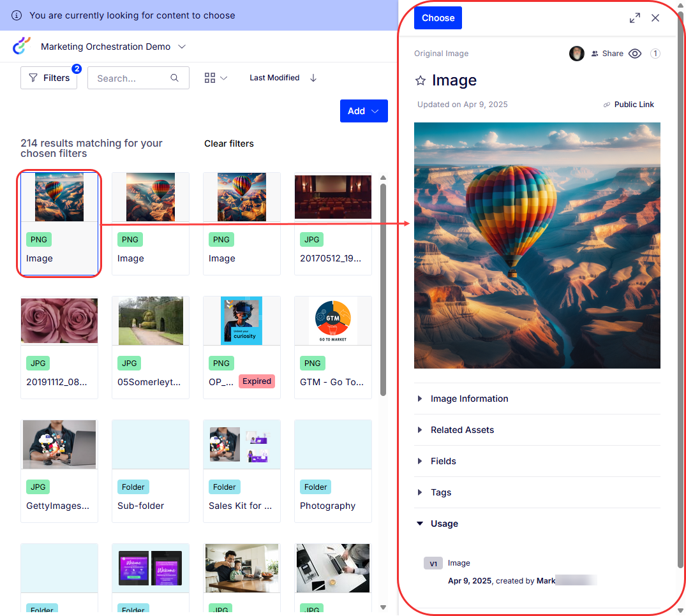Screen dimensions: 686x616
Task: Open the grid view switcher dropdown
Action: tap(216, 78)
